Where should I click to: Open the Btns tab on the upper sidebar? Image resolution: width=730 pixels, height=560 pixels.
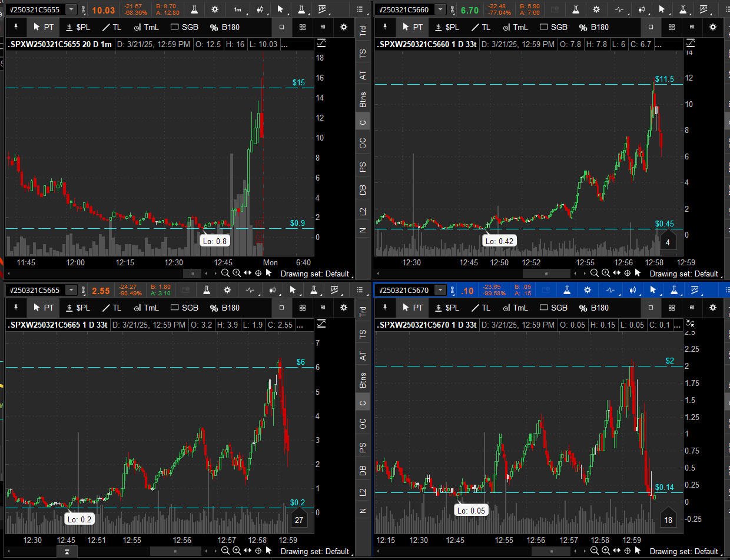click(363, 99)
